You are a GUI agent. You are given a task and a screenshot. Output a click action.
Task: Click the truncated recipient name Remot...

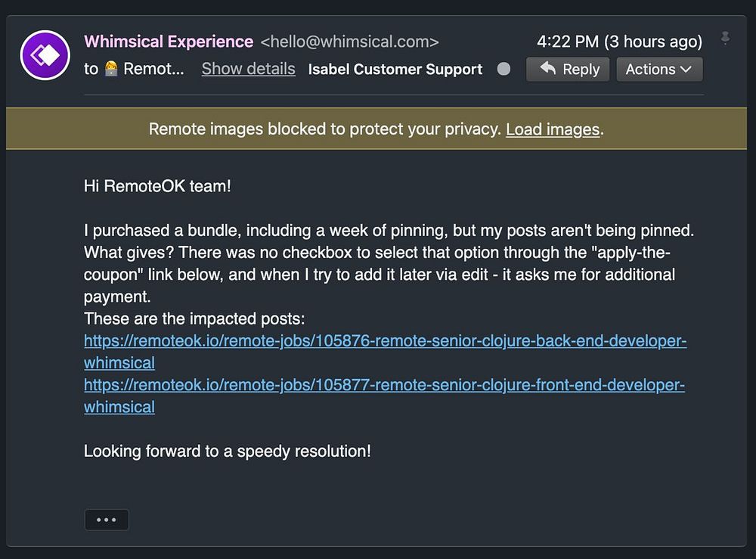[153, 69]
